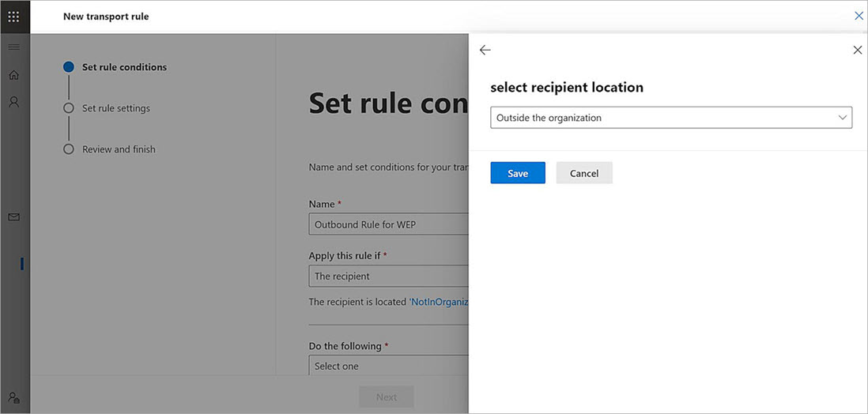Save the recipient location selection
This screenshot has height=414, width=868.
pyautogui.click(x=518, y=173)
